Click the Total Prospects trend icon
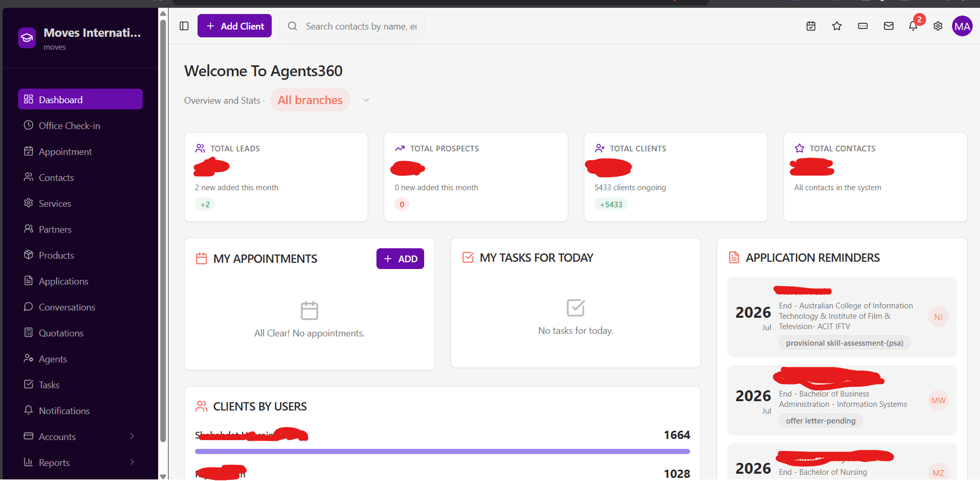The image size is (980, 481). click(x=400, y=148)
